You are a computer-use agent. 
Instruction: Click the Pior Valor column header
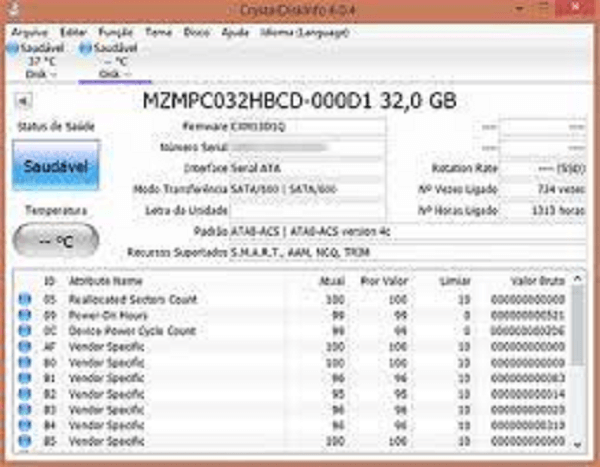(384, 281)
